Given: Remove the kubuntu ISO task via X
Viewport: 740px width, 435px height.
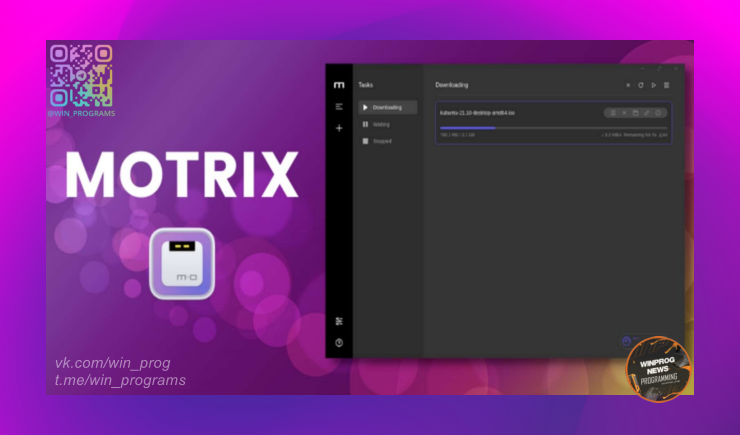Looking at the screenshot, I should 624,113.
